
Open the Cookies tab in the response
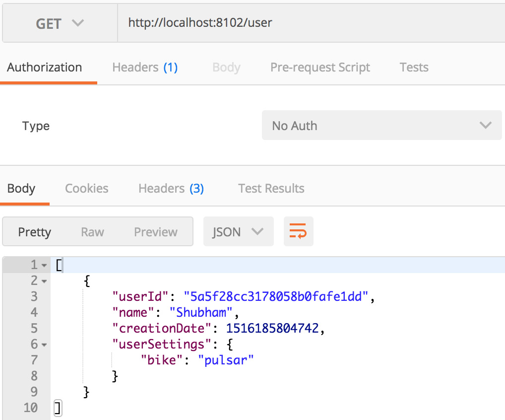86,188
